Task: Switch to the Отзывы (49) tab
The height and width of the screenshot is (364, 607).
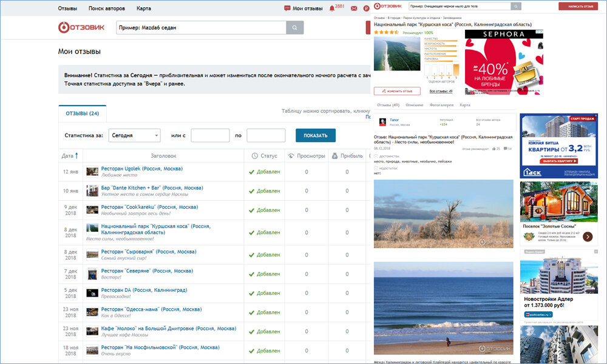Action: (388, 105)
